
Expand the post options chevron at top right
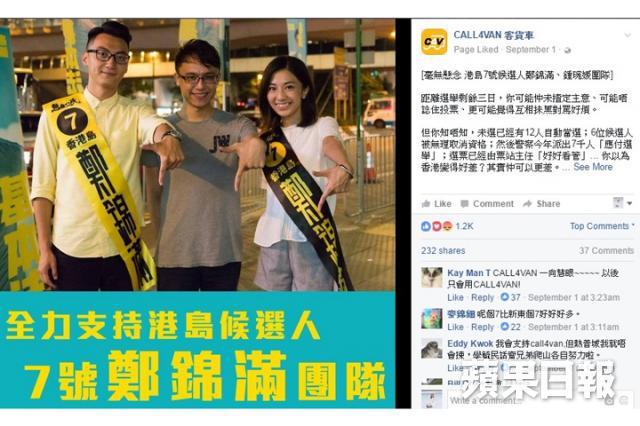[627, 36]
